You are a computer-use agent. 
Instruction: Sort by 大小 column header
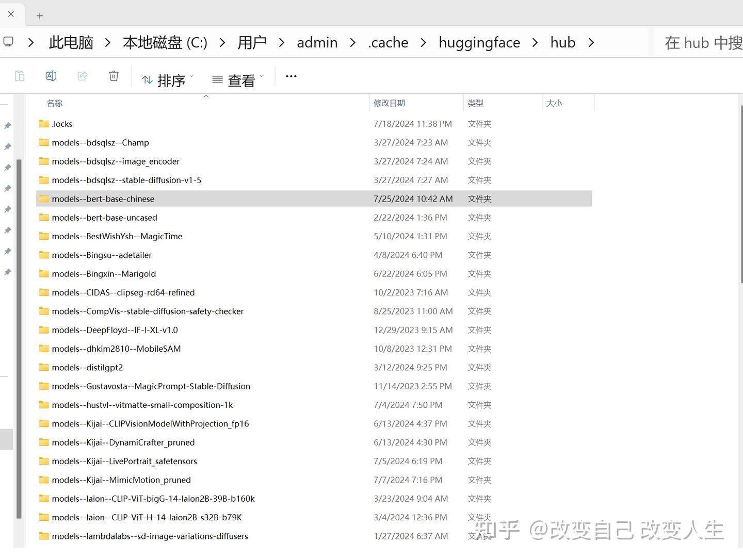(554, 103)
